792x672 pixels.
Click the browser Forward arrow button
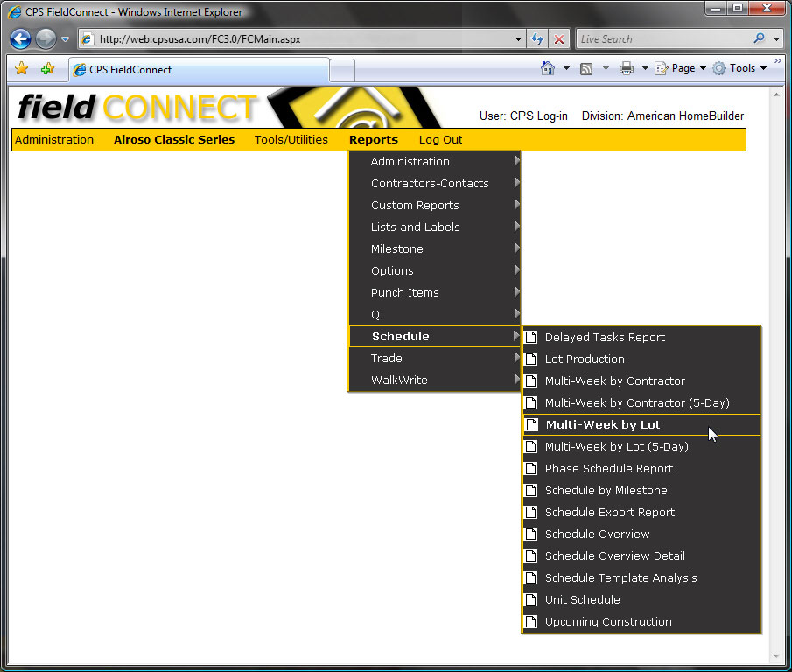46,38
